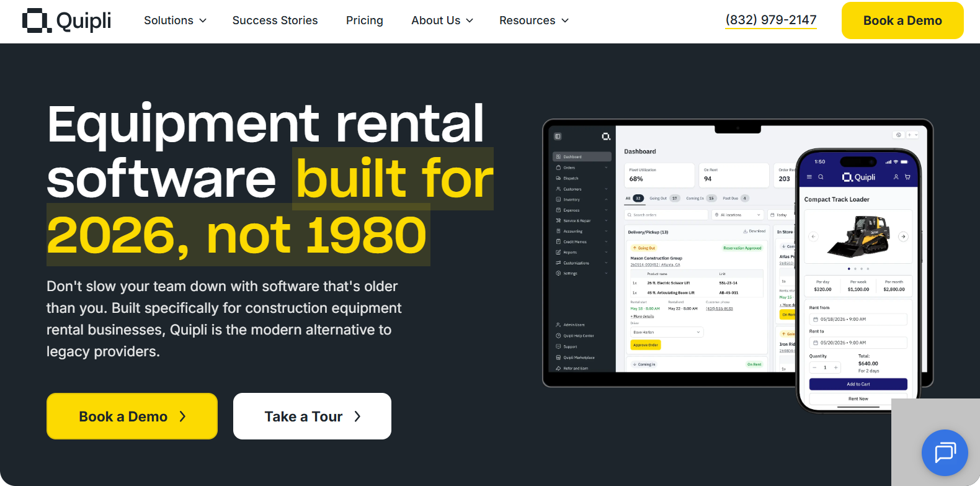
Task: Expand the Solutions dropdown menu
Action: (x=176, y=20)
